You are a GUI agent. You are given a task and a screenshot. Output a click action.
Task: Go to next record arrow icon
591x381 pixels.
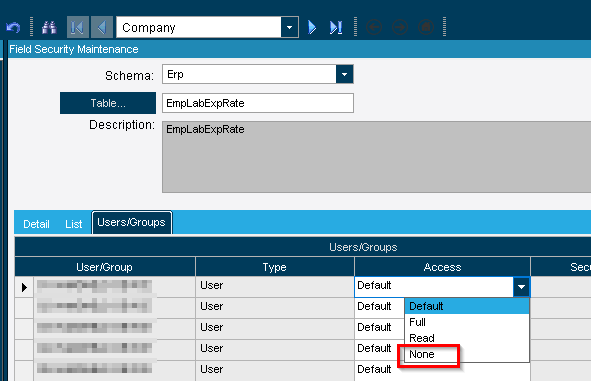[312, 27]
